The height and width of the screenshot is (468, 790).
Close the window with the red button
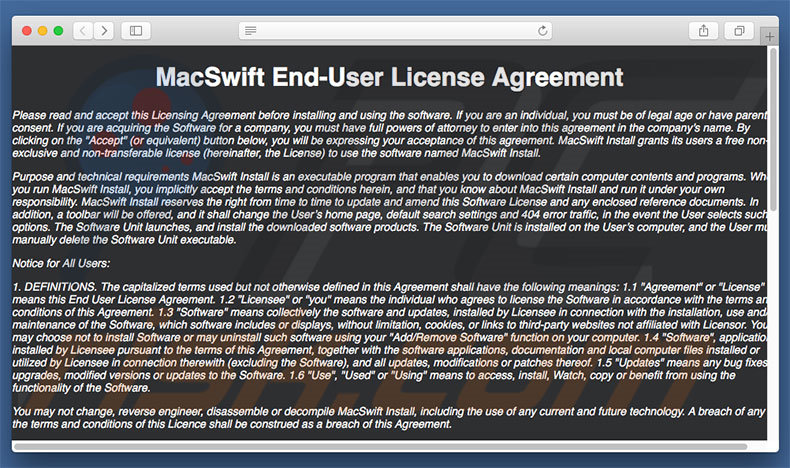click(27, 31)
